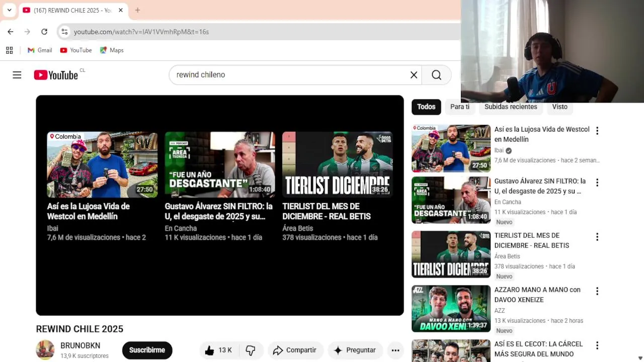Go forward with browser forward arrow
The height and width of the screenshot is (362, 644).
27,32
